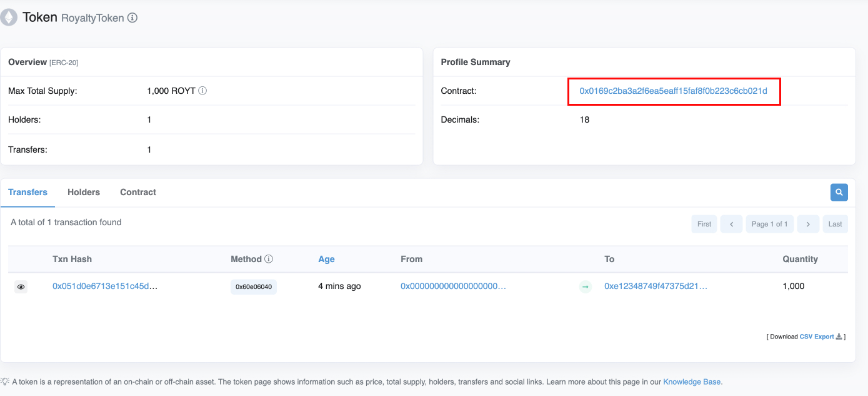Viewport: 868px width, 396px height.
Task: Click info icon beside RoyaltyToken title
Action: [x=132, y=18]
